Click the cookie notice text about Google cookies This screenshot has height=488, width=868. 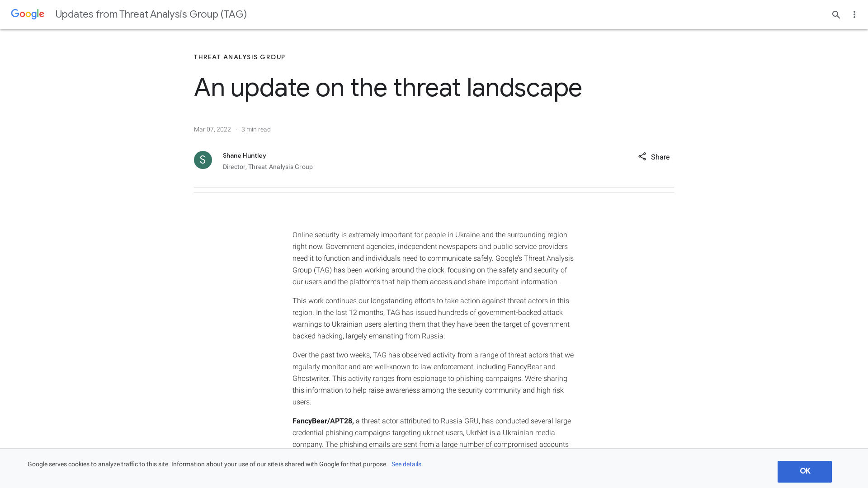[x=208, y=465]
